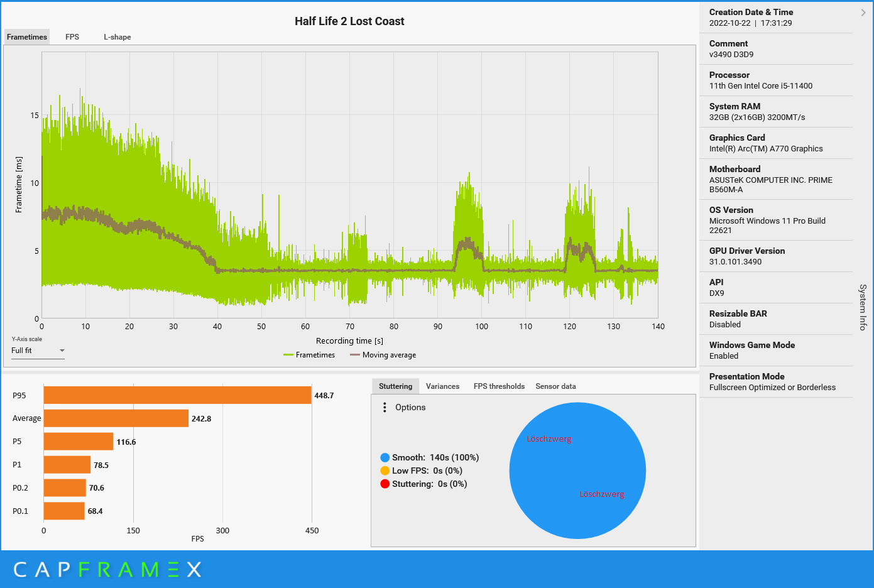Open the Variances tab
The width and height of the screenshot is (874, 588).
[442, 386]
